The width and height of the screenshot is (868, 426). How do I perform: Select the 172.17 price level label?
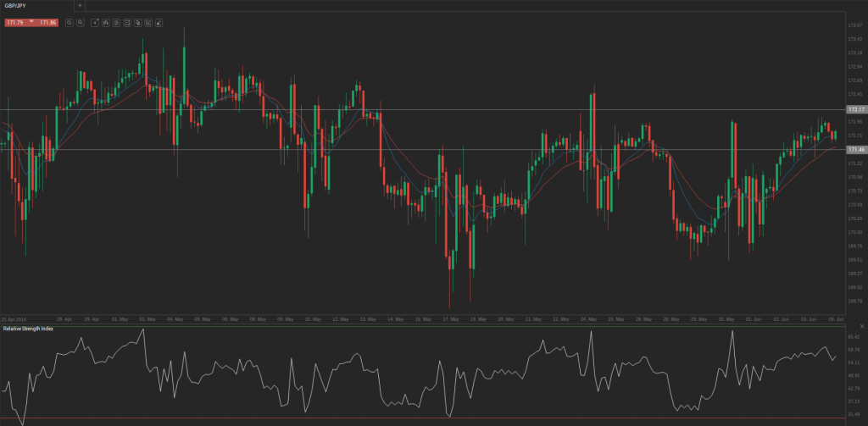click(x=856, y=109)
